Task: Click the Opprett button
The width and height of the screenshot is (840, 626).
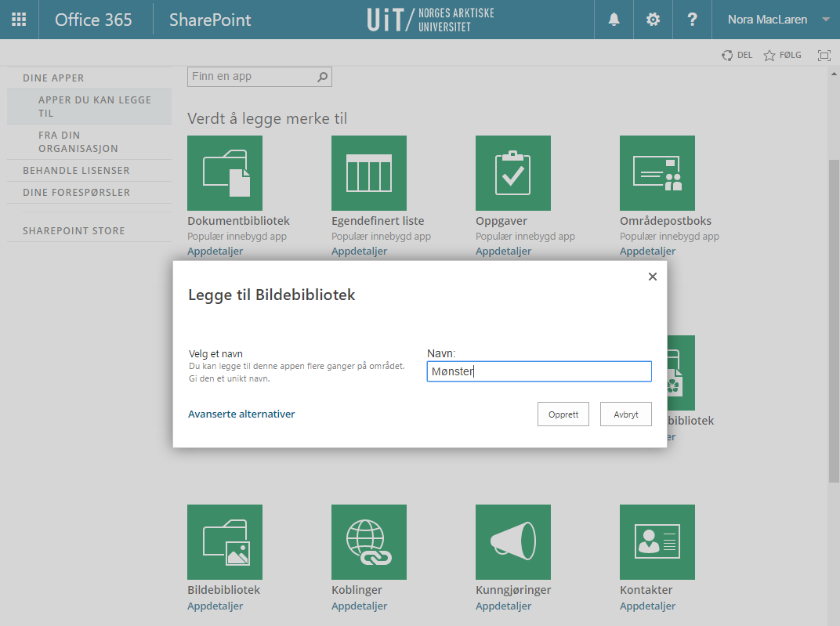Action: pyautogui.click(x=563, y=414)
